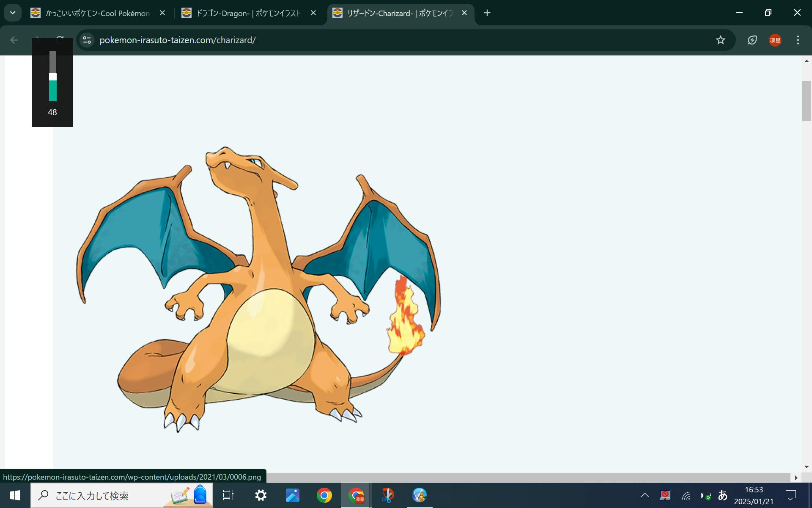Open Windows Settings gear in taskbar
The image size is (812, 508).
click(261, 495)
